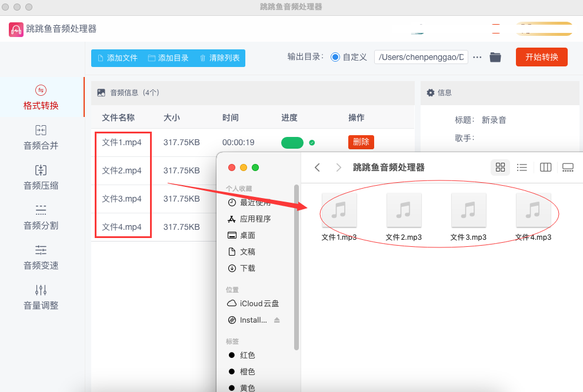Click the 添加目录 add directory button

click(168, 58)
